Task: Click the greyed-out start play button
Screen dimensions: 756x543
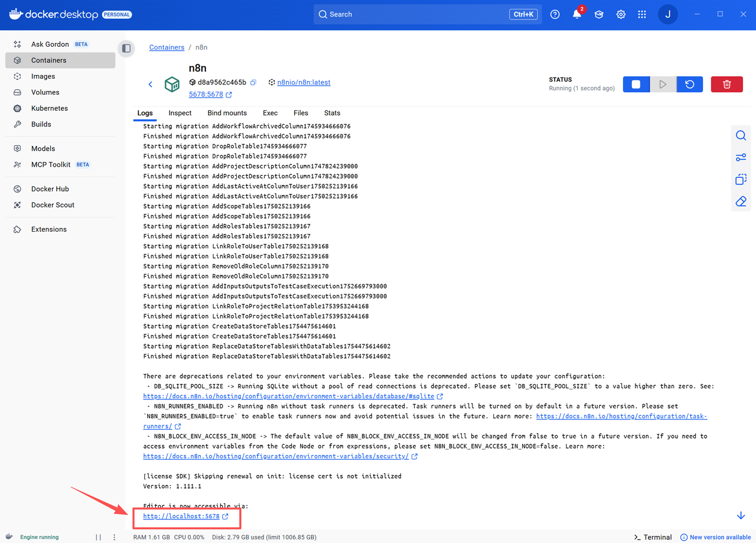Action: click(x=663, y=84)
